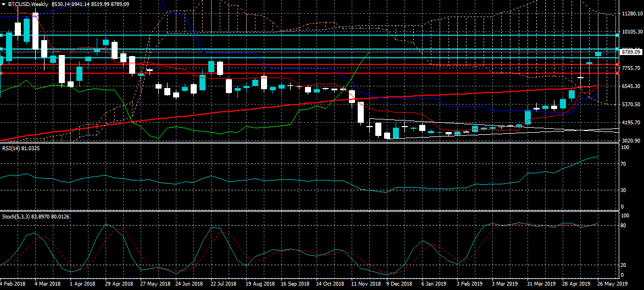Click the 4195.70 price scale label
This screenshot has width=644, height=290.
coord(632,122)
